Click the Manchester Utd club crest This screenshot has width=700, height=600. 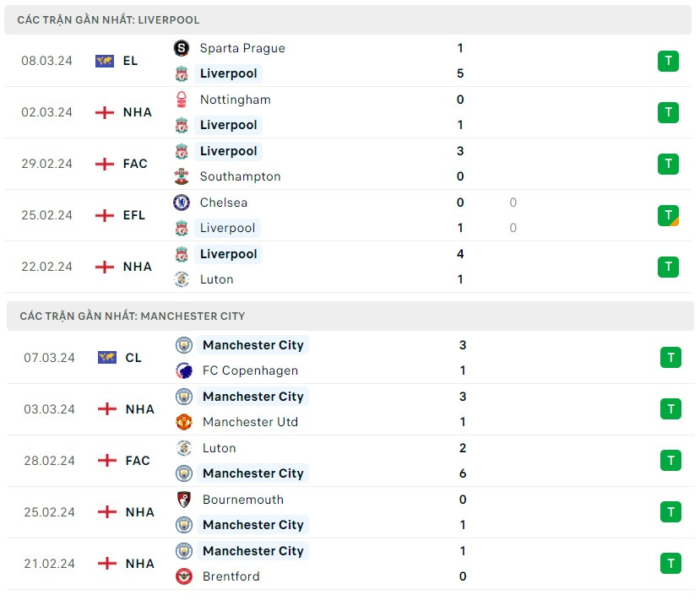[184, 422]
